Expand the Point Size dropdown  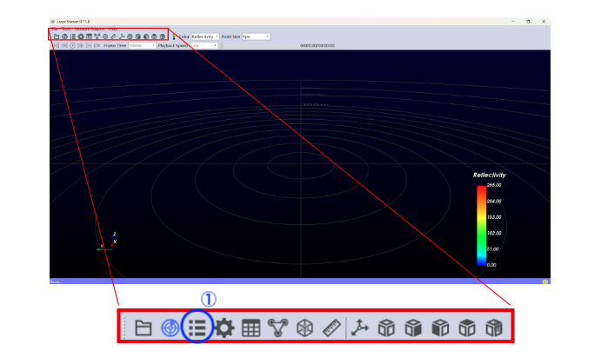[256, 36]
